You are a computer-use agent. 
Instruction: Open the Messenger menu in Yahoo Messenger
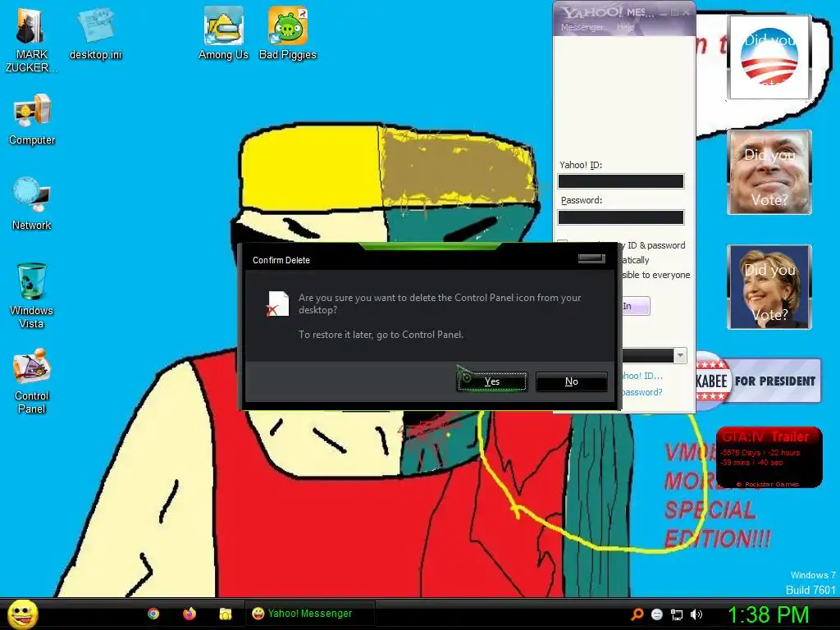pos(582,27)
